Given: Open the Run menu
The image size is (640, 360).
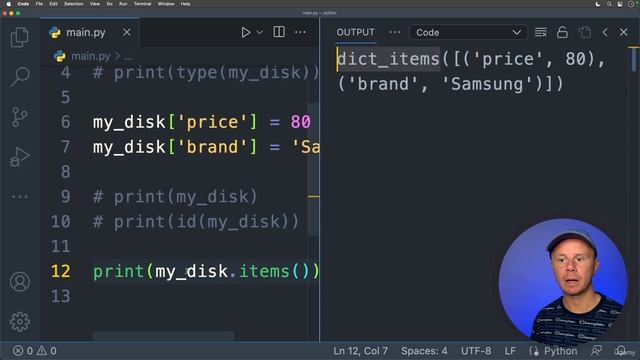Looking at the screenshot, I should (123, 4).
